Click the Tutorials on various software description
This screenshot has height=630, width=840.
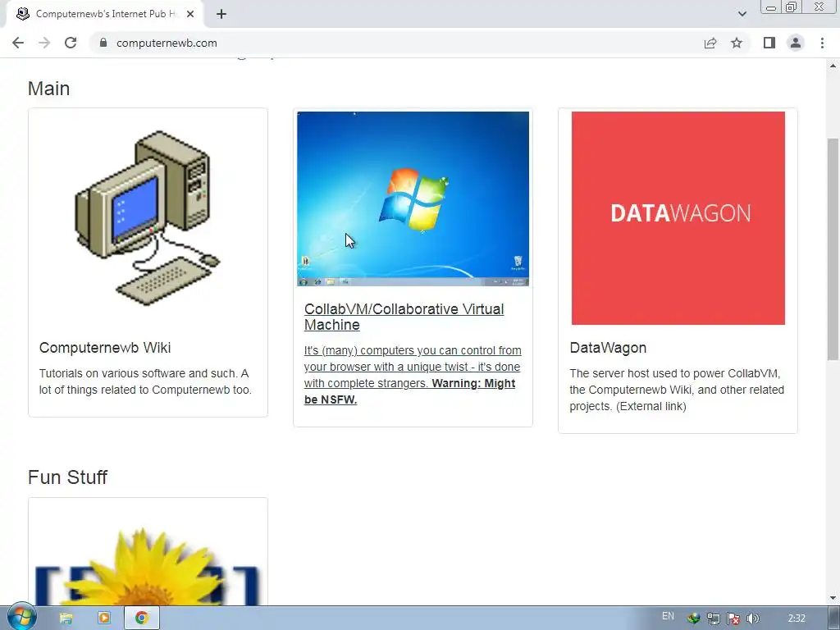(145, 381)
